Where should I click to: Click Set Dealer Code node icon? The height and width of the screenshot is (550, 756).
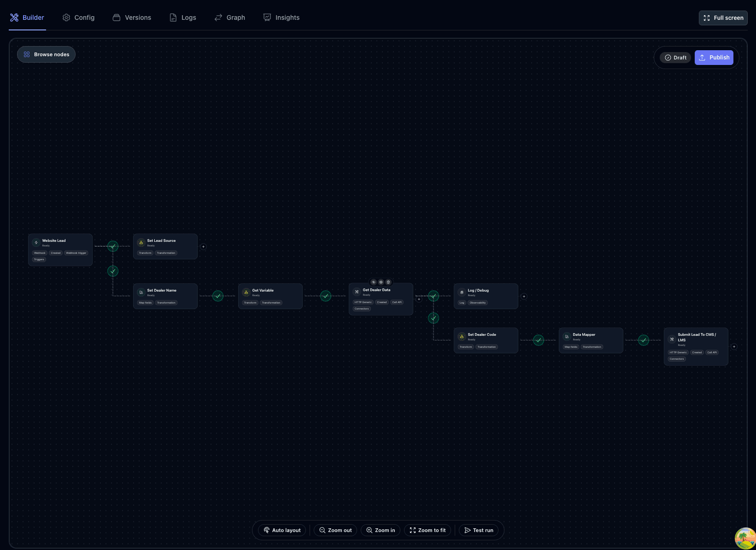462,336
